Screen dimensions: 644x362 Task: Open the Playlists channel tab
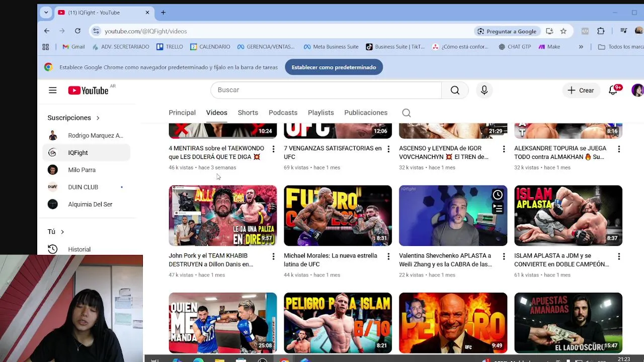321,113
